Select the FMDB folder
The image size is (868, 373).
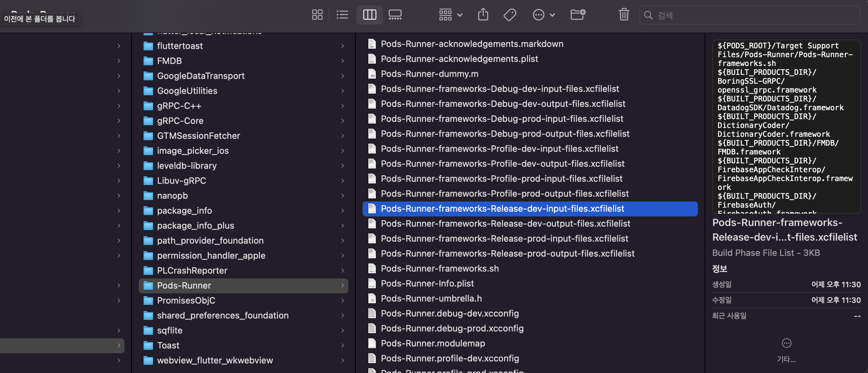[243, 61]
